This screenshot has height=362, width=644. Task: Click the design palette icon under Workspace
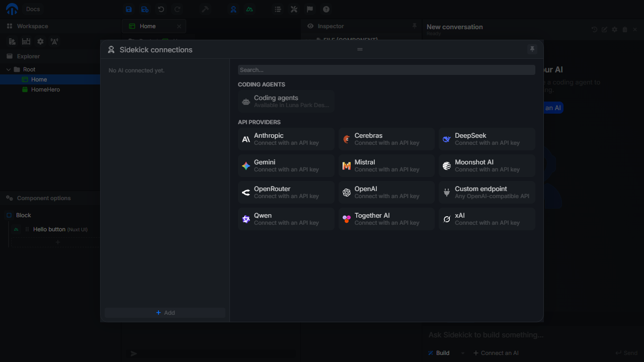click(12, 42)
